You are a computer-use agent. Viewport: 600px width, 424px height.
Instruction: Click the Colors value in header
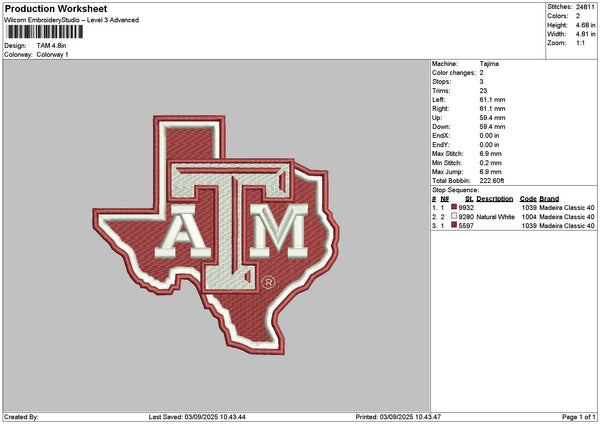pos(578,16)
